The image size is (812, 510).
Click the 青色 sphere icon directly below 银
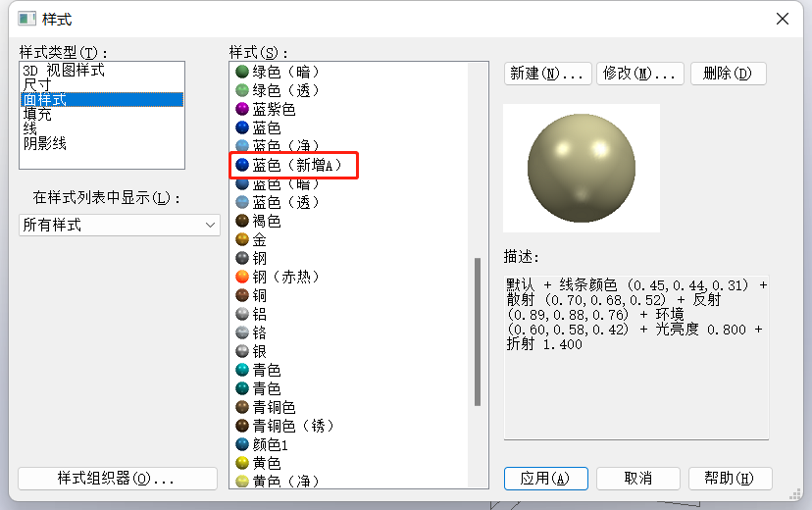(242, 370)
